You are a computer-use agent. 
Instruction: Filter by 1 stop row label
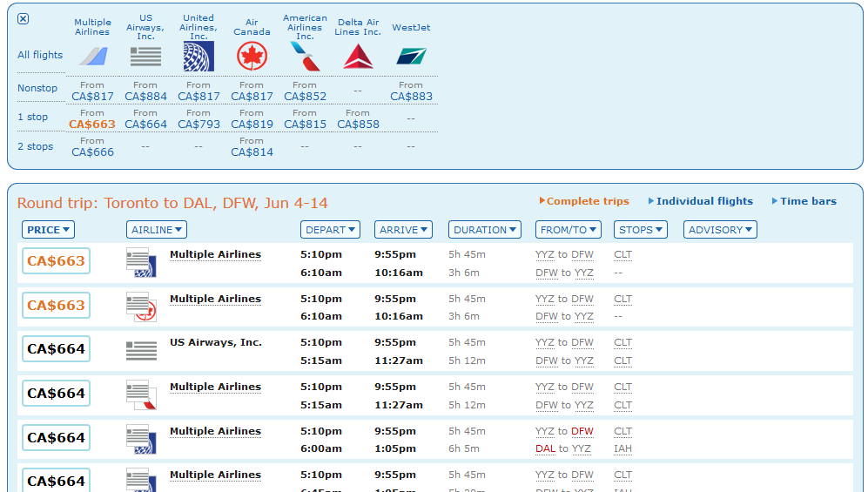tap(33, 117)
